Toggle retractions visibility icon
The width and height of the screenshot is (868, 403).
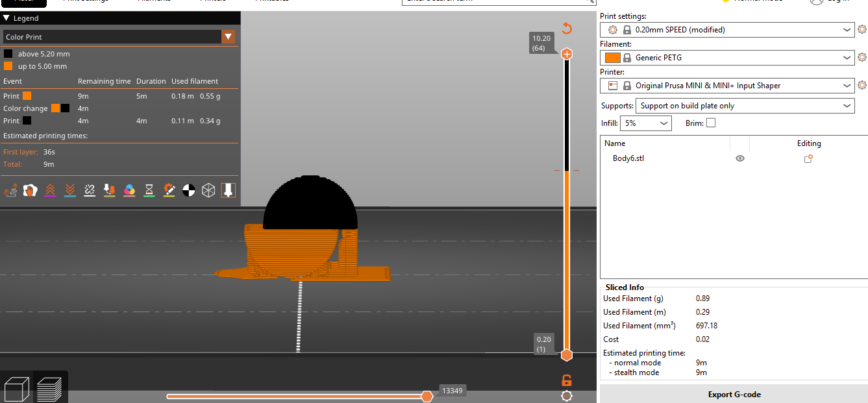click(x=50, y=190)
